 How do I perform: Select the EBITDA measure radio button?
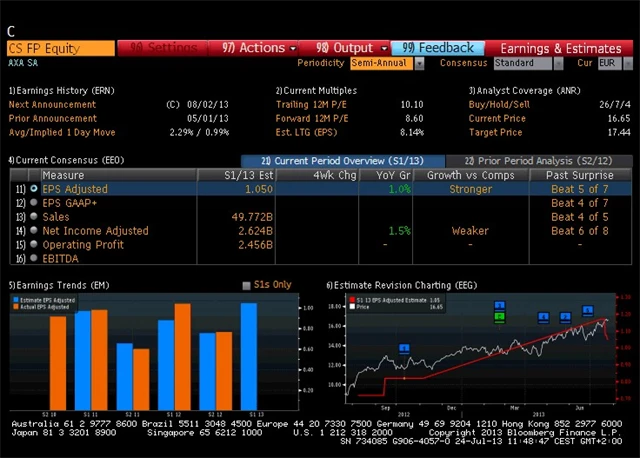(33, 258)
